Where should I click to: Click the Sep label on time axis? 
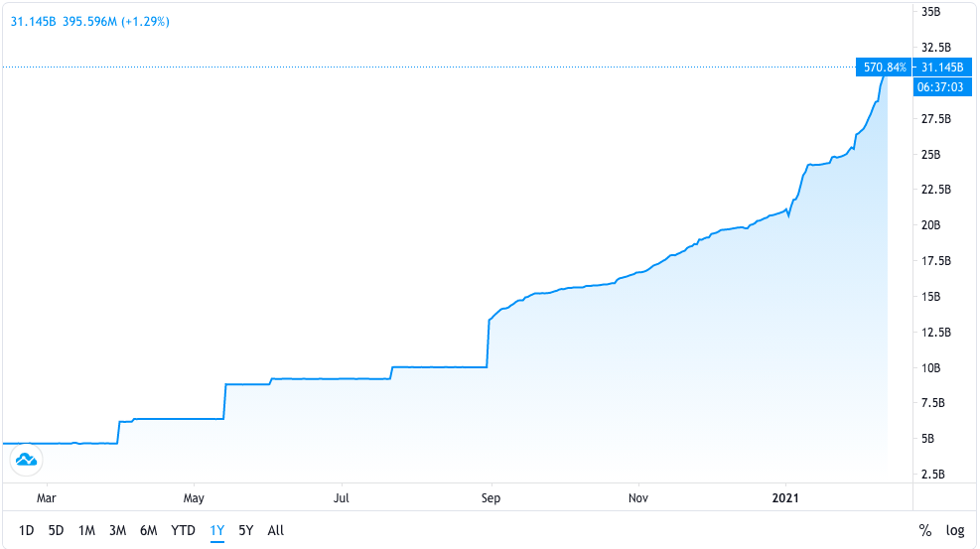click(x=490, y=497)
